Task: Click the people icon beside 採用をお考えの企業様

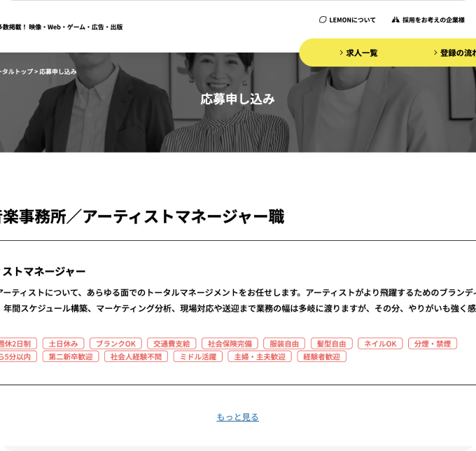Action: 395,20
